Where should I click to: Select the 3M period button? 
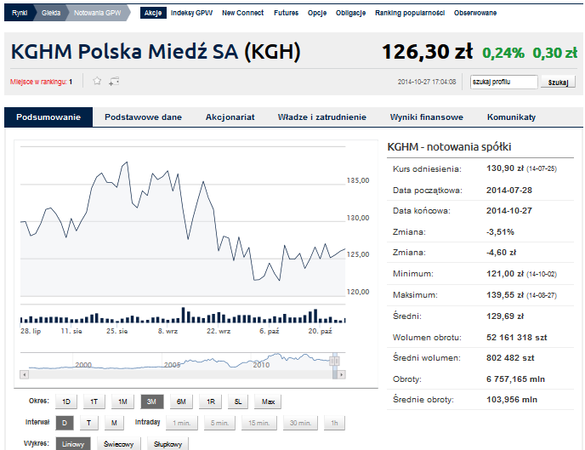point(152,401)
